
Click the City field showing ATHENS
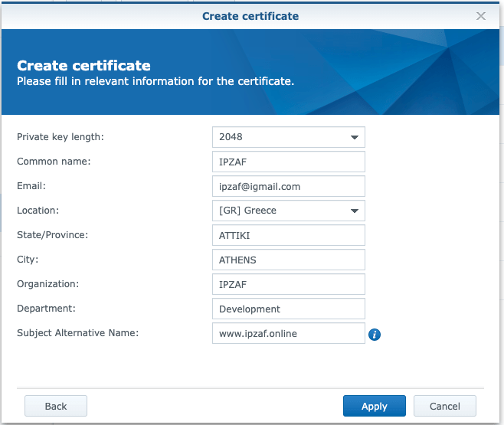tap(289, 260)
